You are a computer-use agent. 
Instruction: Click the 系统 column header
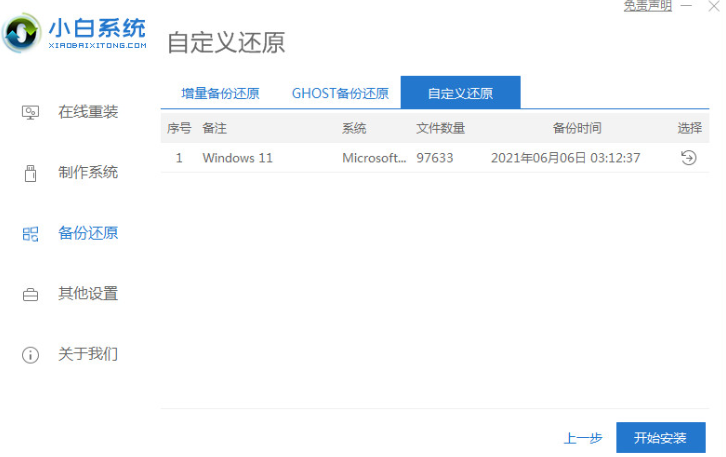pos(354,128)
